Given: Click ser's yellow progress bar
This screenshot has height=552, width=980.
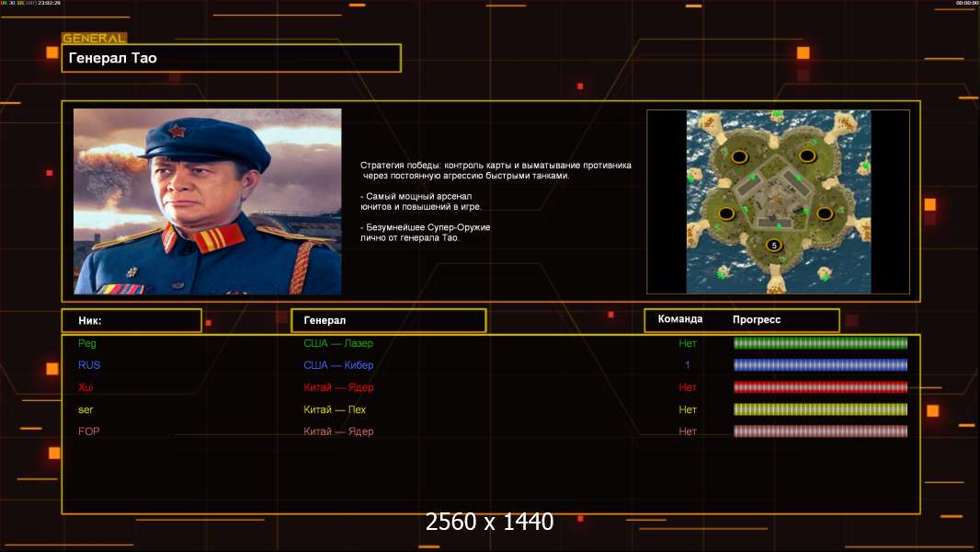Looking at the screenshot, I should click(x=820, y=409).
